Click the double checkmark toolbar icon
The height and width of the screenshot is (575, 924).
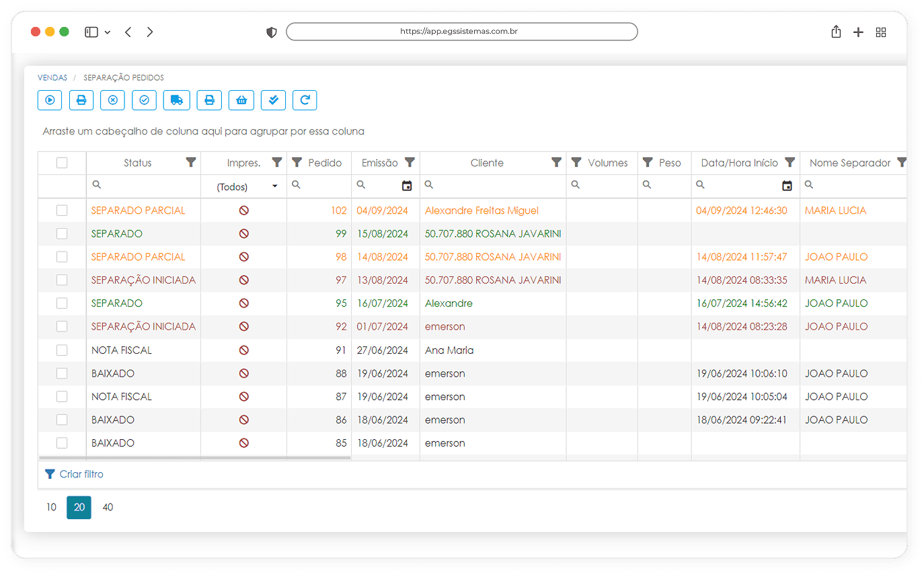tap(273, 100)
